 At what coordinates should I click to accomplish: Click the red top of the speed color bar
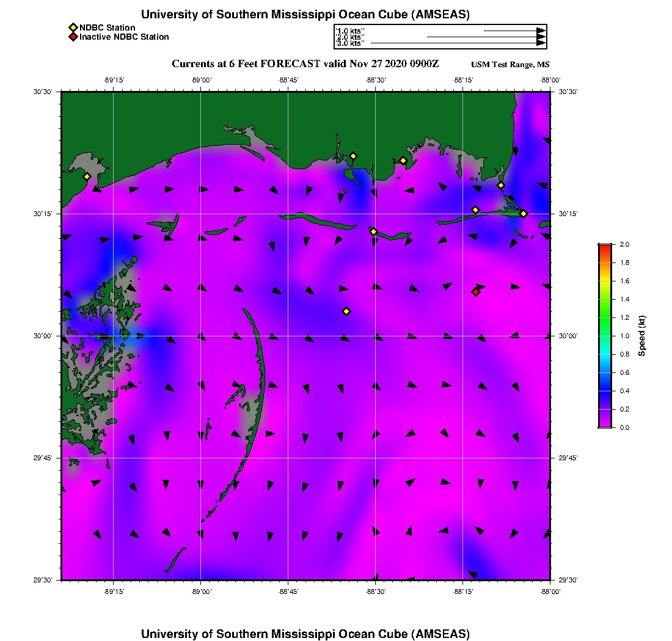pyautogui.click(x=605, y=247)
